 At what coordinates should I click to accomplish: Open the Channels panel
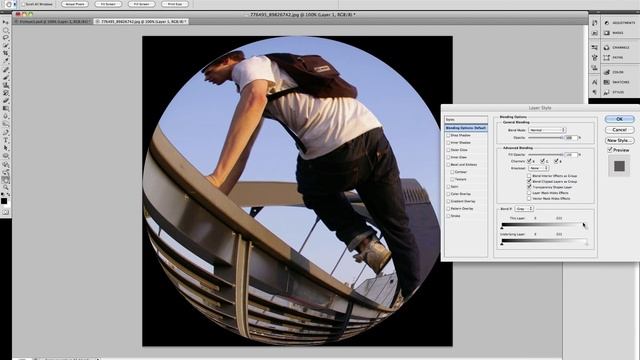pyautogui.click(x=616, y=48)
